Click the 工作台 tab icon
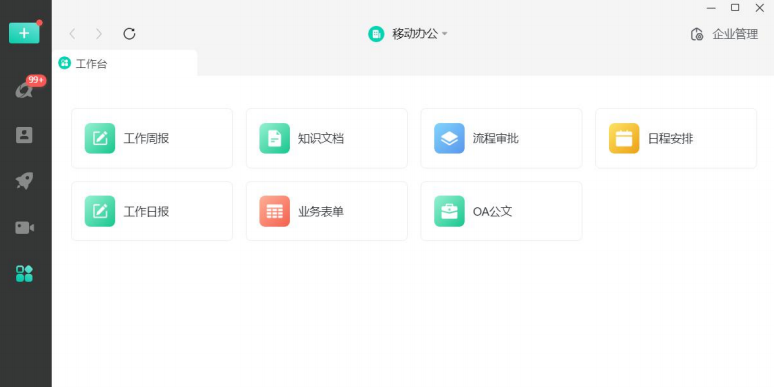 tap(65, 63)
